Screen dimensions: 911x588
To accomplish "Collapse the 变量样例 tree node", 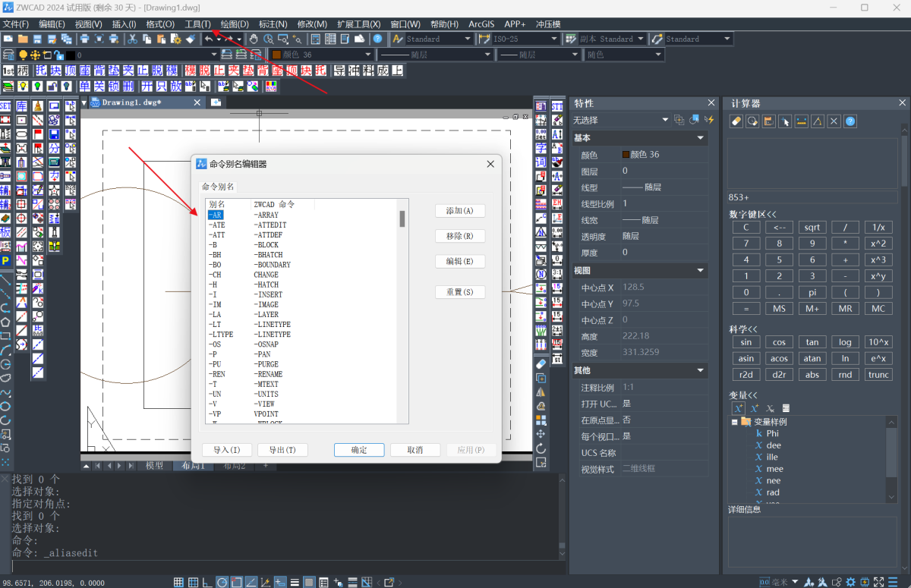I will pyautogui.click(x=735, y=422).
